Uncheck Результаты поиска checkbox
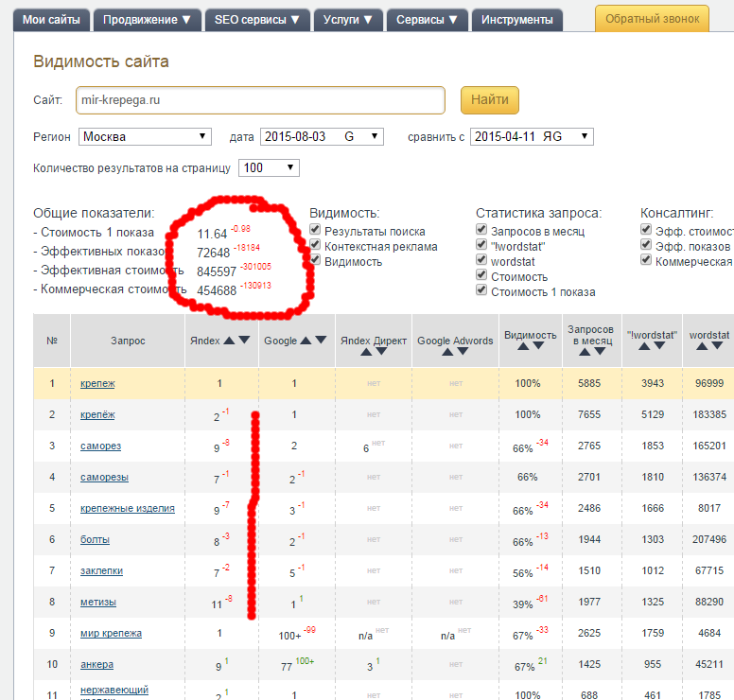The width and height of the screenshot is (734, 700). pyautogui.click(x=316, y=231)
